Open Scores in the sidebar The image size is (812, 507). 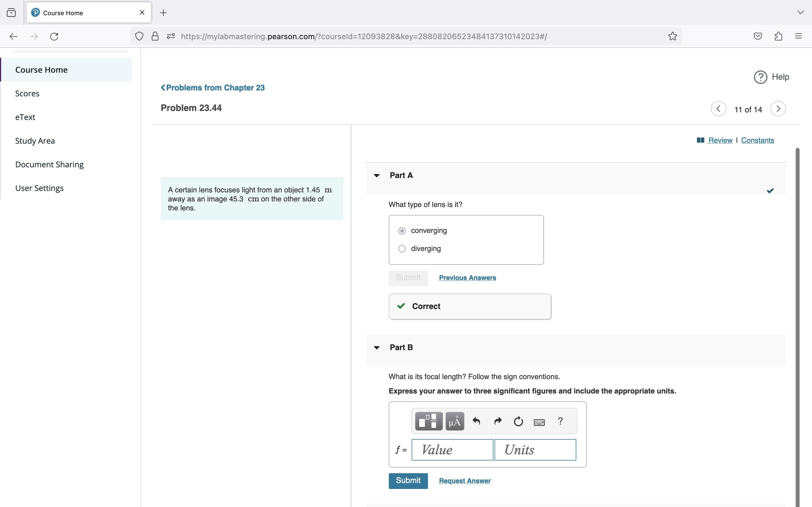click(x=27, y=94)
